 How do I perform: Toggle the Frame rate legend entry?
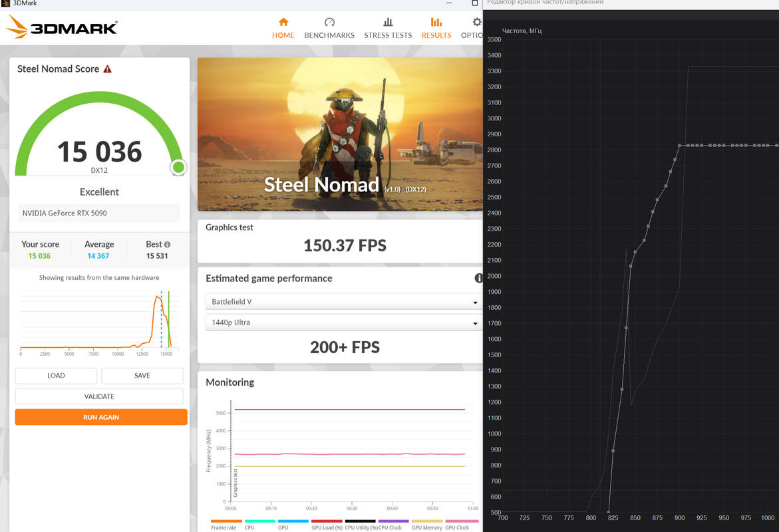click(x=226, y=525)
